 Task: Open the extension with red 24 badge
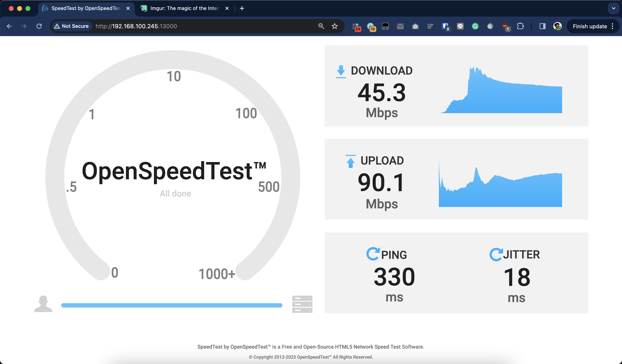tap(356, 27)
